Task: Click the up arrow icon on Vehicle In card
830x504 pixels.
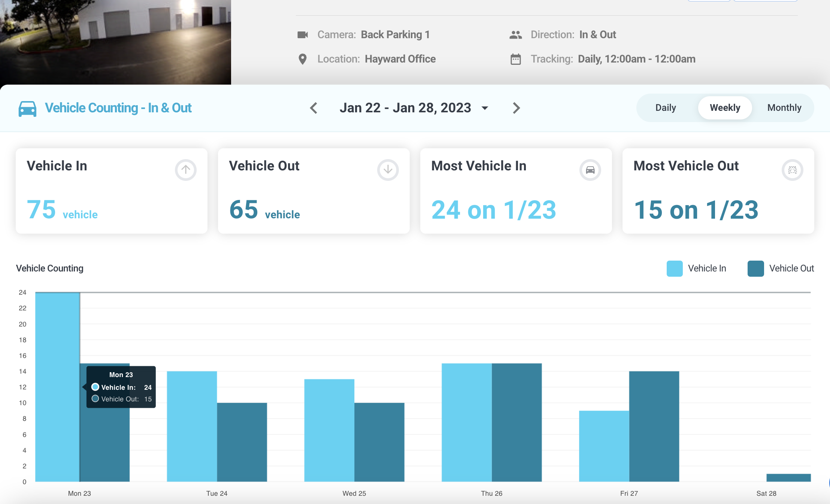Action: 186,170
